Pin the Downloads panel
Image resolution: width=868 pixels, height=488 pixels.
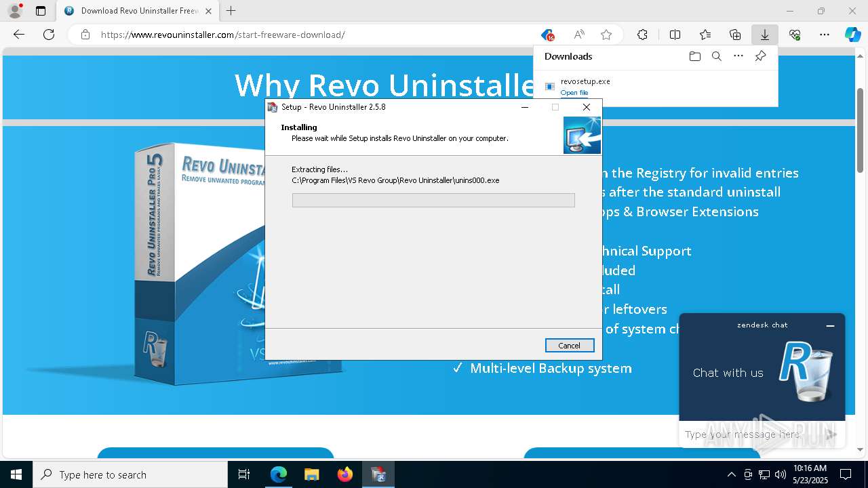tap(760, 56)
